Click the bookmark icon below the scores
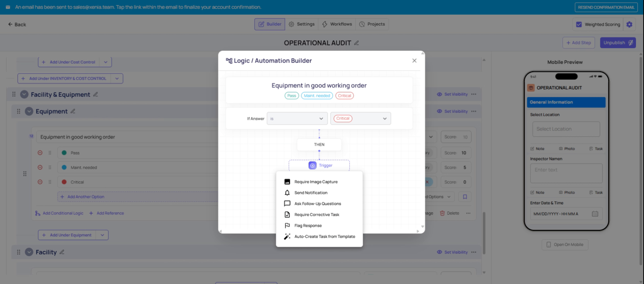 465,197
